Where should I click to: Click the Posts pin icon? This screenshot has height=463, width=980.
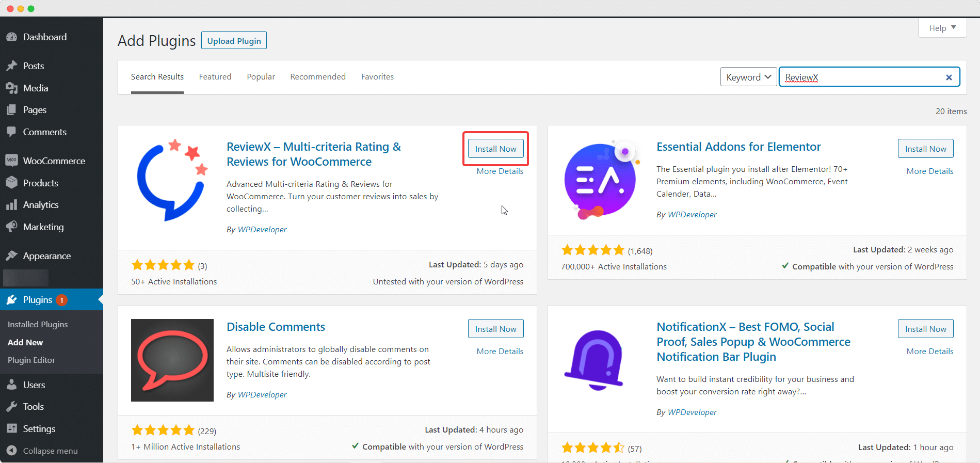pyautogui.click(x=11, y=66)
